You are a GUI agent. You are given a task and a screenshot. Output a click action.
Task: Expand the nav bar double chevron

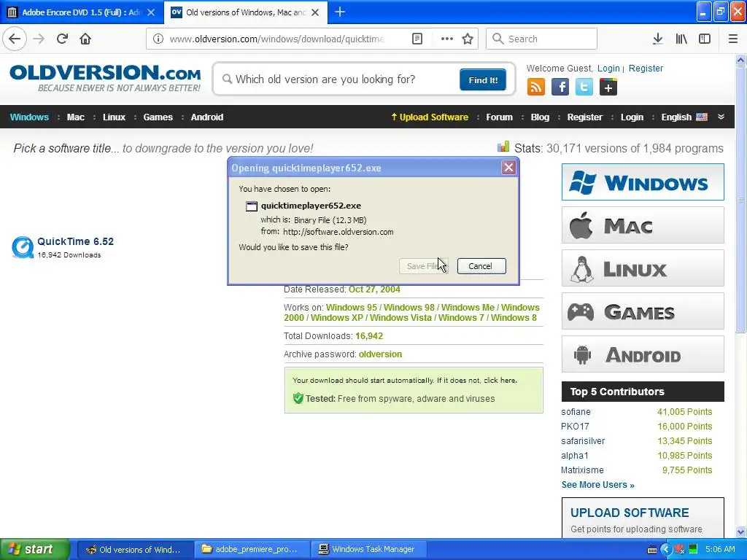pyautogui.click(x=721, y=117)
